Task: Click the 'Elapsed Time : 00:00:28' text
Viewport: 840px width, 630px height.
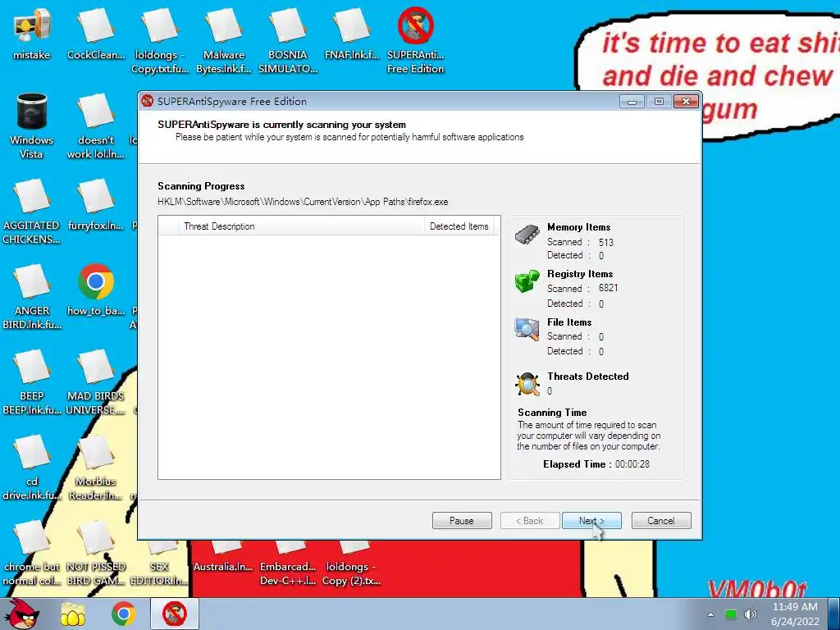Action: pyautogui.click(x=596, y=464)
